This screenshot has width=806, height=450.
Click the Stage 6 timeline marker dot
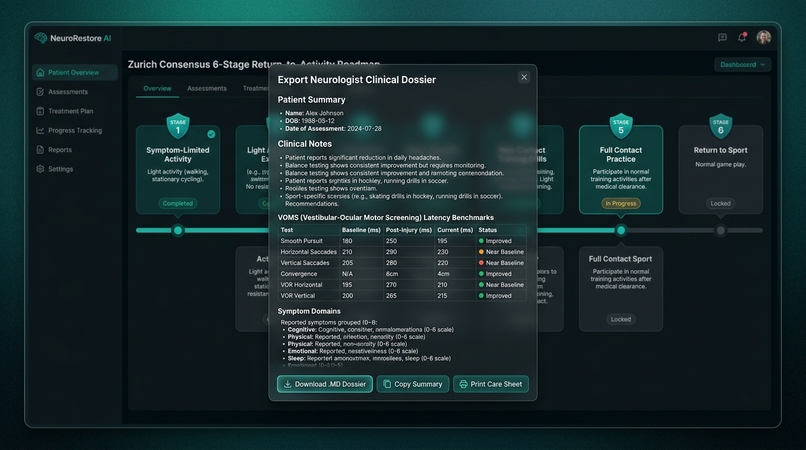(721, 230)
